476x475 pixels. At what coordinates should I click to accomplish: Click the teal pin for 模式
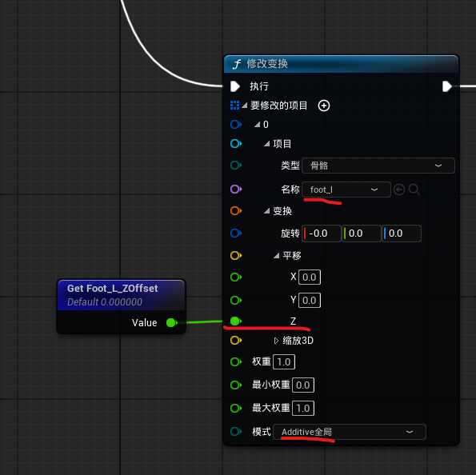pos(236,432)
